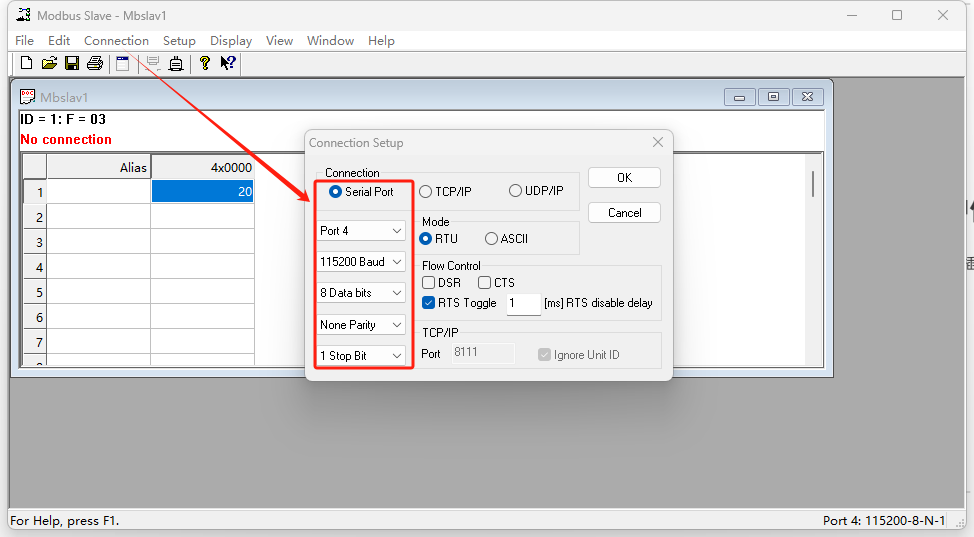Click the context help arrow icon

point(228,63)
